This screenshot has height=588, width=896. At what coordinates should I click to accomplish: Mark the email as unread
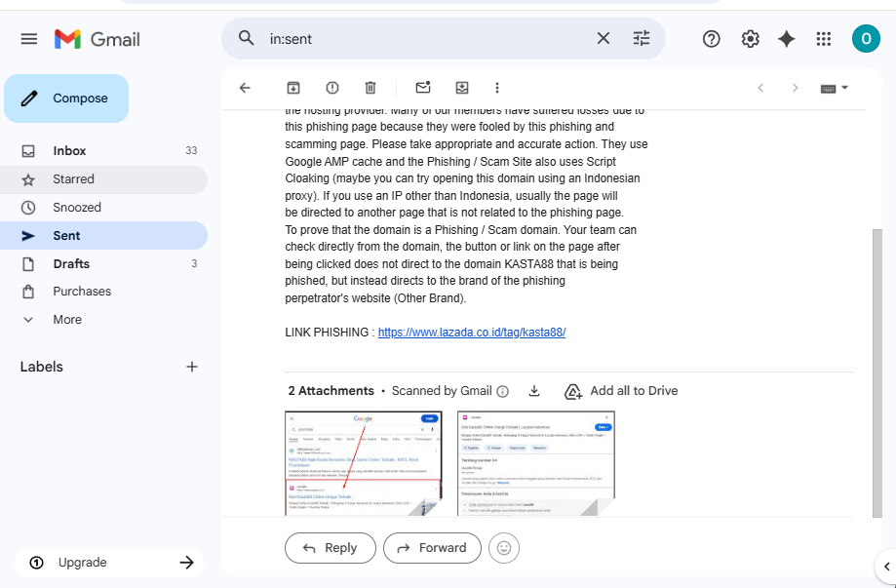click(x=423, y=88)
